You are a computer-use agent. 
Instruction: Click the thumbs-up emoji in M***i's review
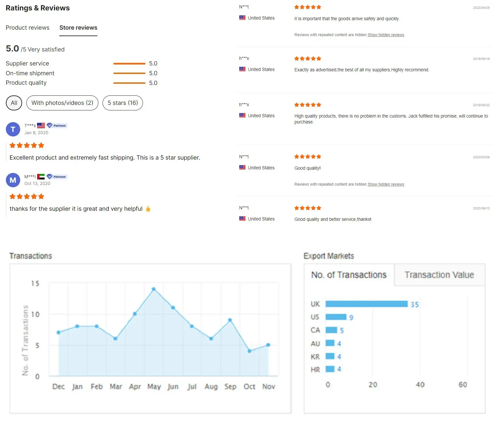coord(147,209)
